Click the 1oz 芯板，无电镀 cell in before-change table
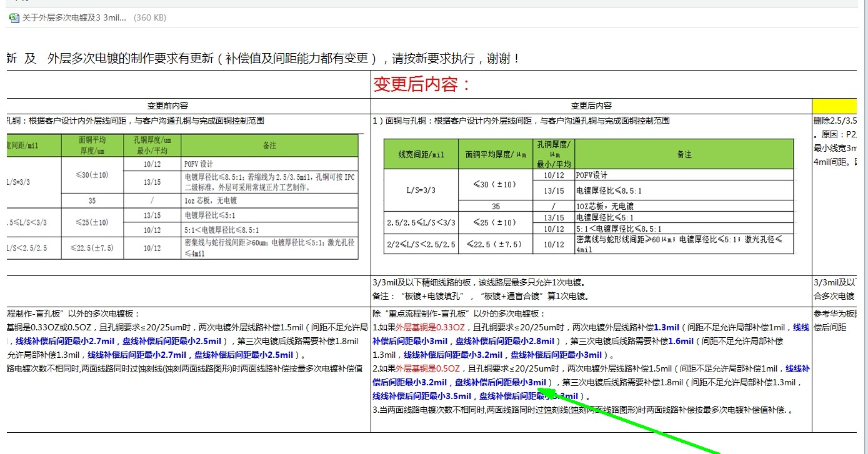Image resolution: width=868 pixels, height=454 pixels. click(269, 200)
